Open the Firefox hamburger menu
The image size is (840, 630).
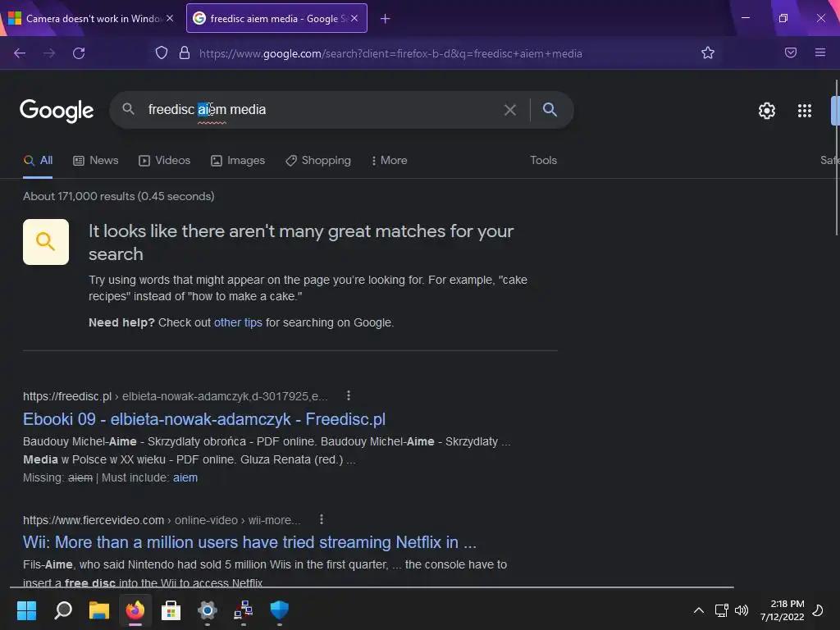point(820,52)
